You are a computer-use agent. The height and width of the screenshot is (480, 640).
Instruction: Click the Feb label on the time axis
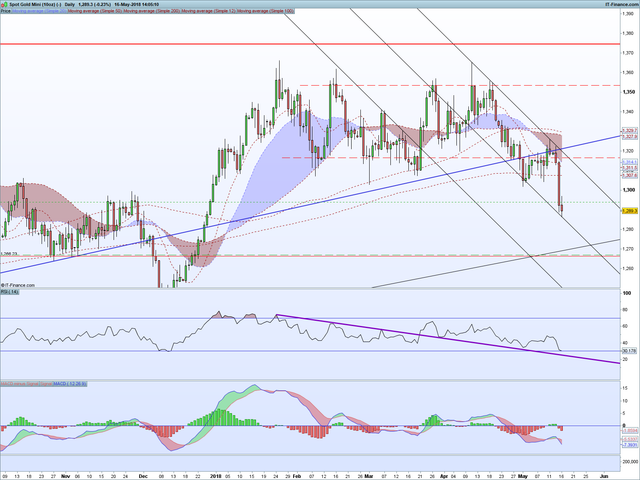click(x=297, y=476)
